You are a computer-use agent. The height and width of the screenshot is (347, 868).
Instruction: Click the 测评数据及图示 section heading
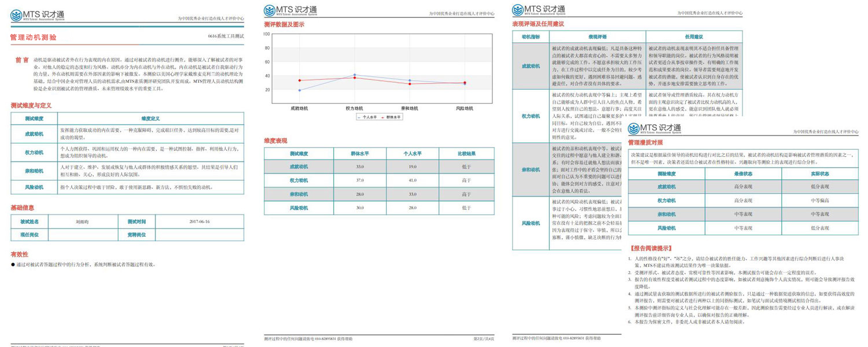point(284,24)
